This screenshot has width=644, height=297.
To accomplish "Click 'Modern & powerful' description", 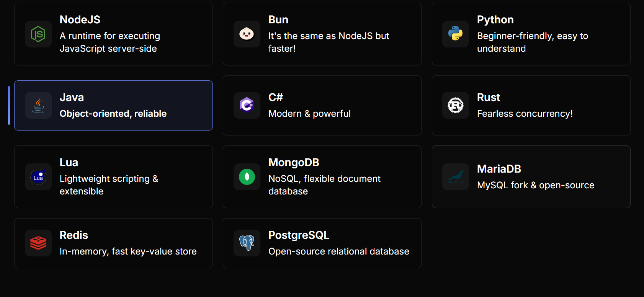I will point(309,114).
